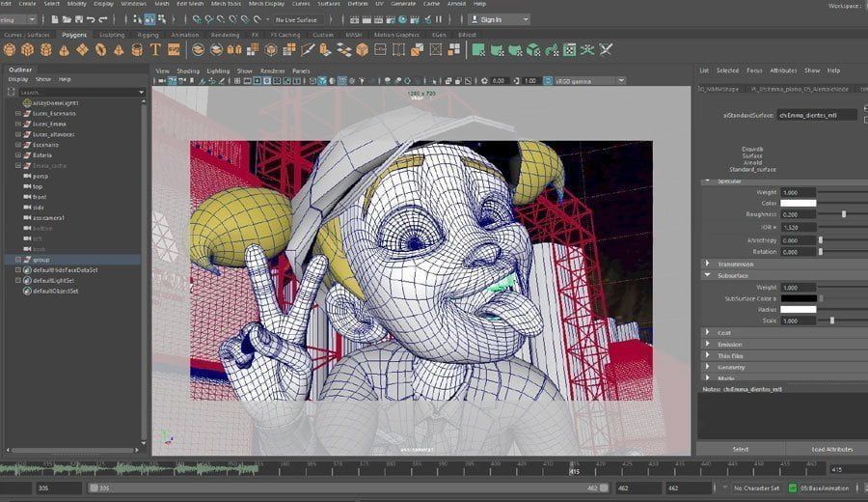Click the polygon Type (T) tool icon

point(155,50)
